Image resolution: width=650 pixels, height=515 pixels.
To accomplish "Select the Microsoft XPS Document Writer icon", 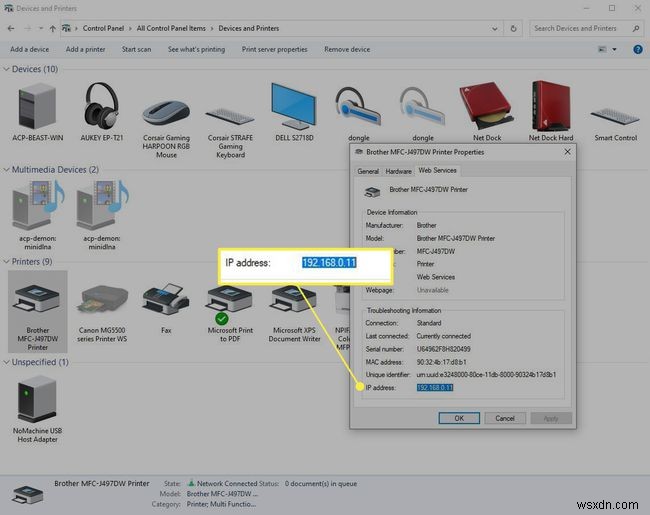I will [x=294, y=299].
